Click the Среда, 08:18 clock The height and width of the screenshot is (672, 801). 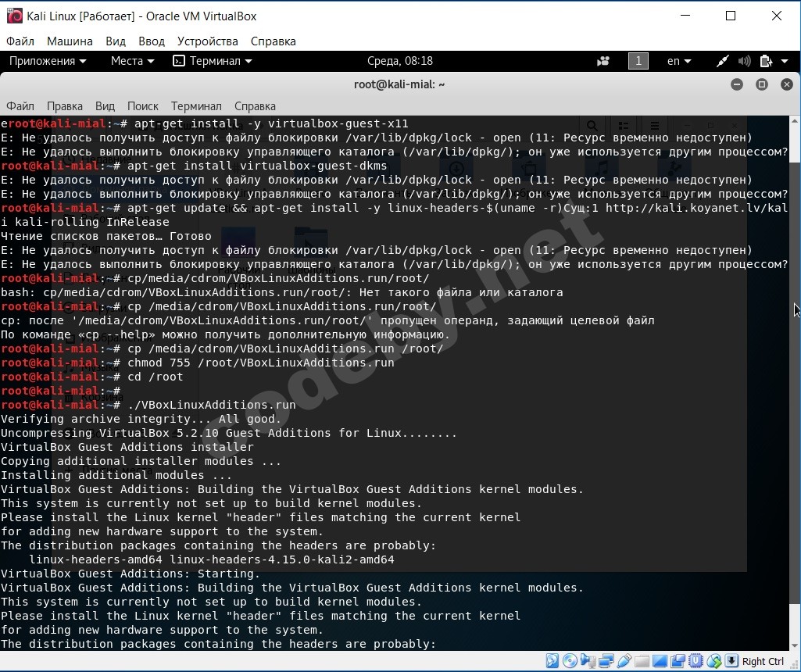click(400, 61)
